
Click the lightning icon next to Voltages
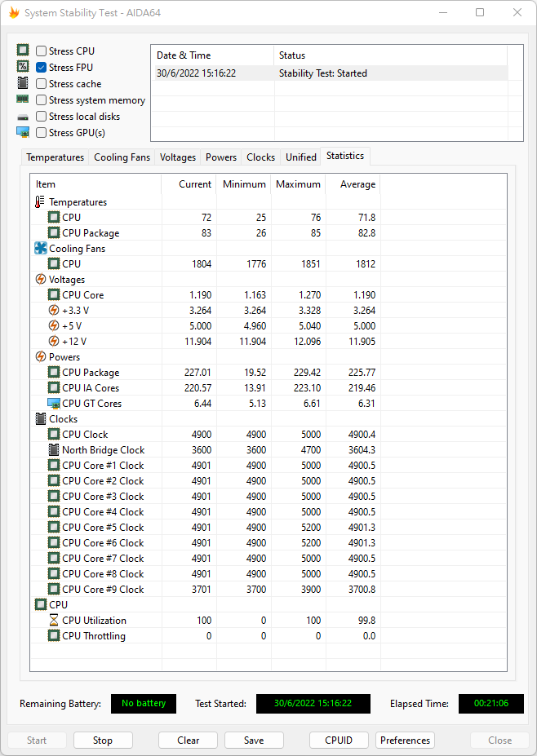click(41, 279)
